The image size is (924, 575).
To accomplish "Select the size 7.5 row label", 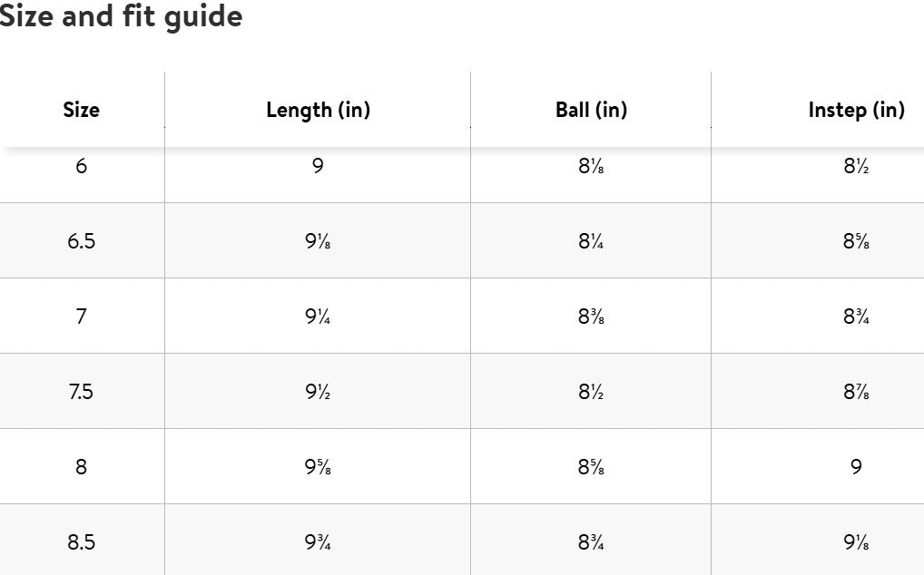I will [x=81, y=392].
